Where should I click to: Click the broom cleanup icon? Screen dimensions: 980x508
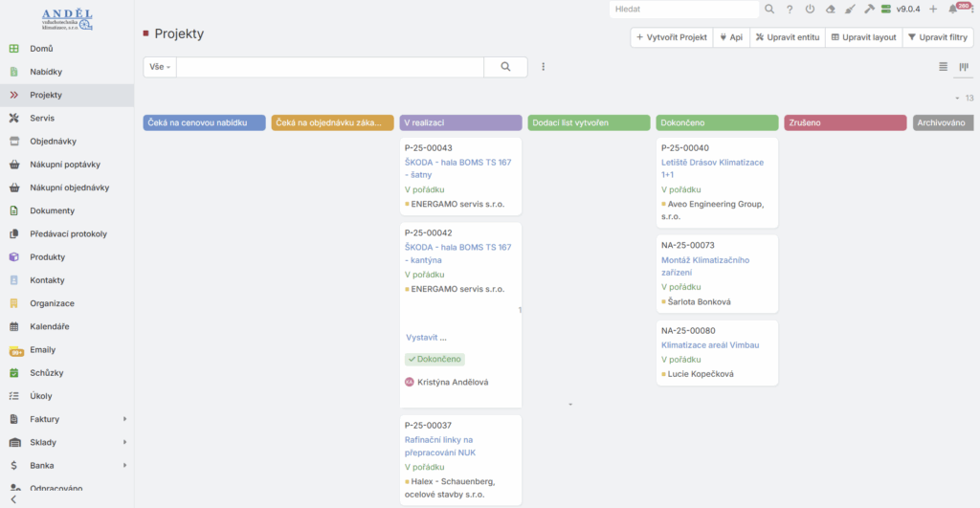[x=849, y=9]
